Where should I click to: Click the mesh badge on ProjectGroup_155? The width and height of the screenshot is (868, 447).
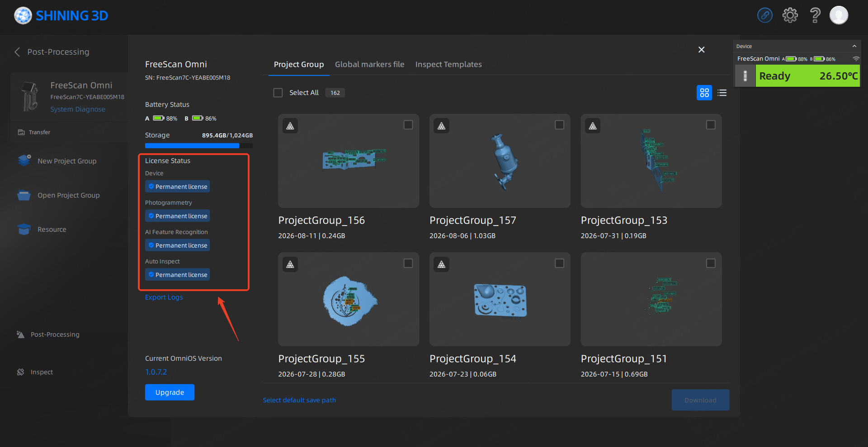(x=290, y=264)
